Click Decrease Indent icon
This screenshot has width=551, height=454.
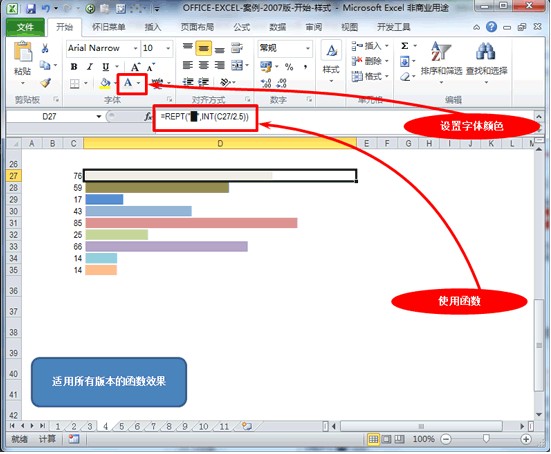click(x=188, y=83)
